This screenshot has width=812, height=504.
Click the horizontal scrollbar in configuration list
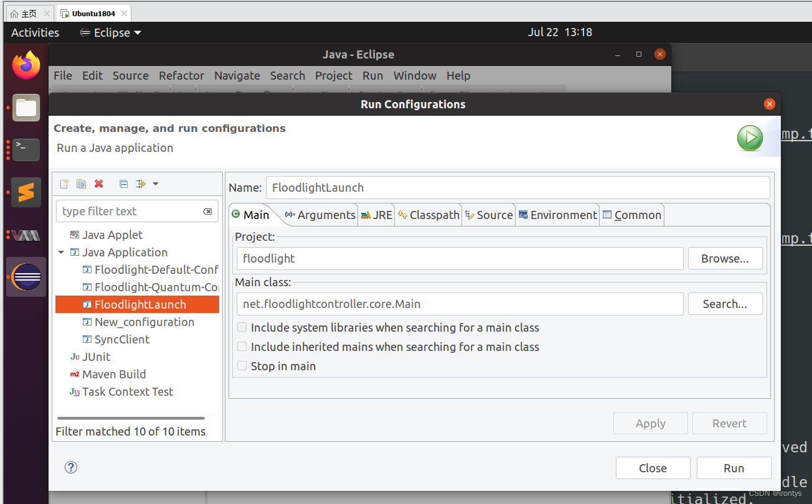pos(131,418)
